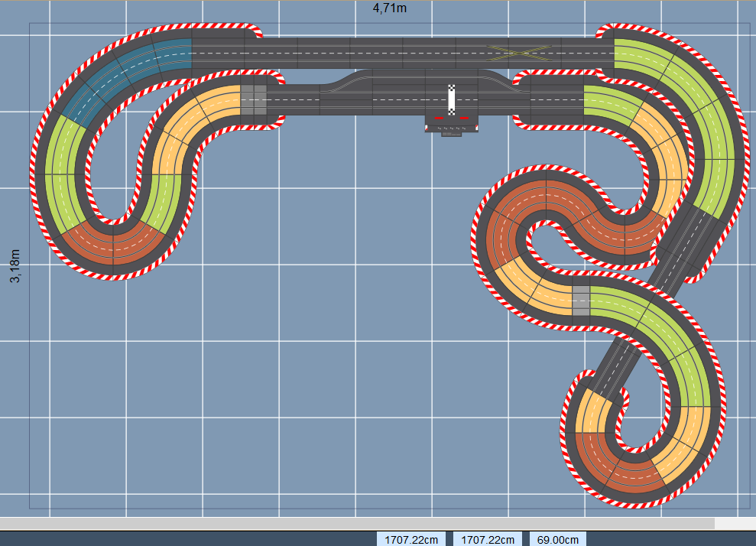Select the lane-crossing piece with yellow X
The height and width of the screenshot is (546, 756).
tap(519, 53)
